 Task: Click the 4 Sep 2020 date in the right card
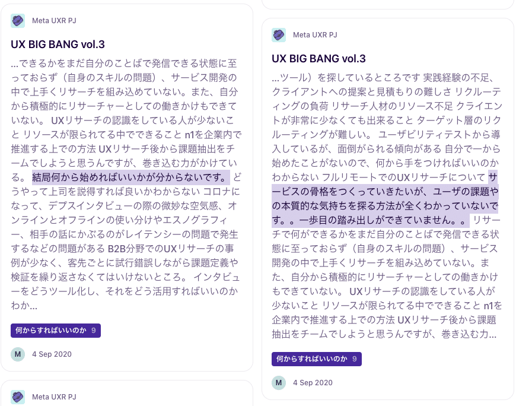click(x=313, y=383)
